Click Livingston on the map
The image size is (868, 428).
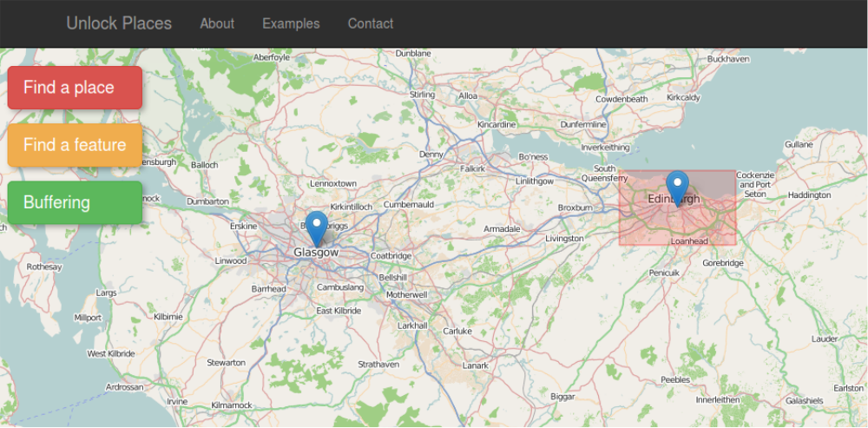coord(564,238)
